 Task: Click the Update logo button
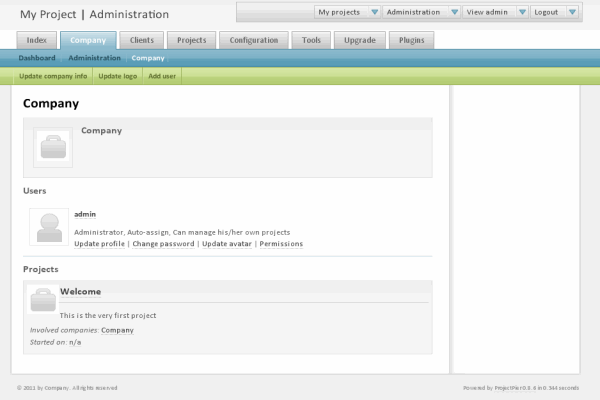[117, 76]
